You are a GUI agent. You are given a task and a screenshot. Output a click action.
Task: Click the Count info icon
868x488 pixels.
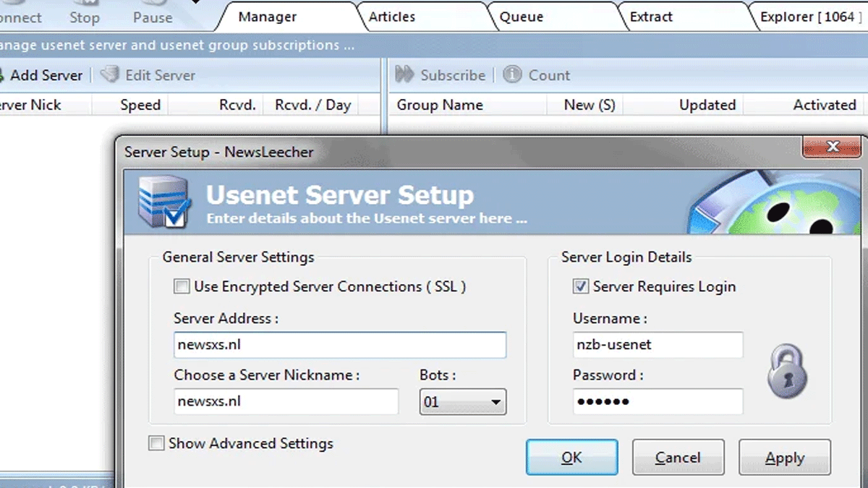(512, 74)
